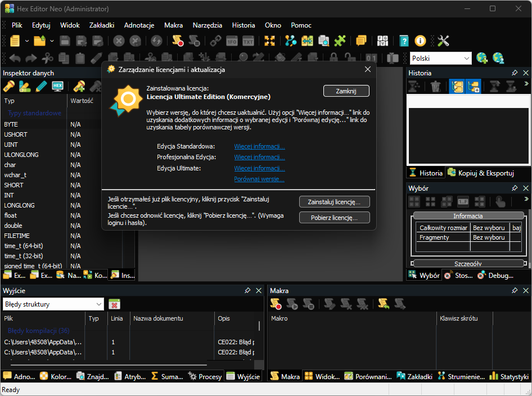Open the Zakładki menu

[x=102, y=25]
